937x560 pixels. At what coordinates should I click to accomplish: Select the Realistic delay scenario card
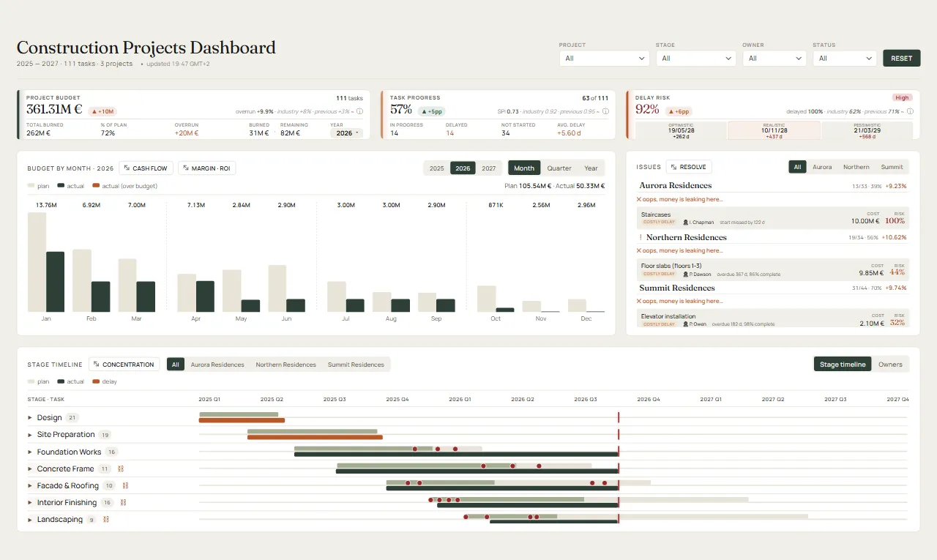(774, 130)
